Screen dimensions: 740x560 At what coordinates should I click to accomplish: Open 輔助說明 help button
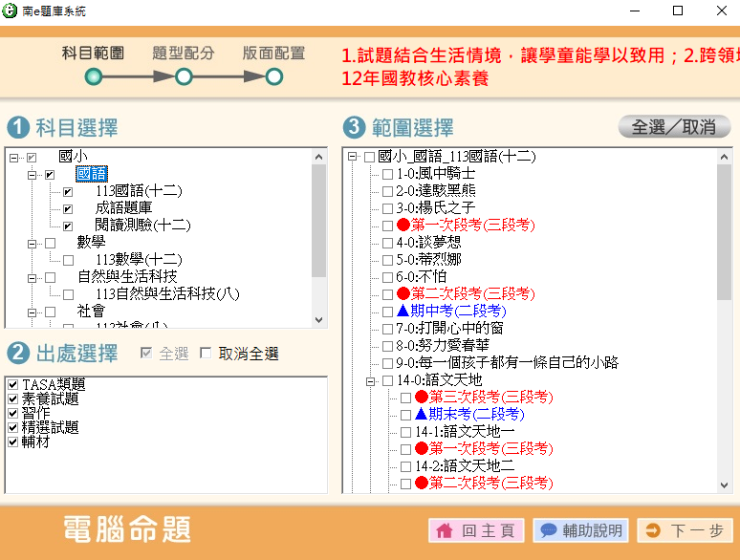click(580, 530)
